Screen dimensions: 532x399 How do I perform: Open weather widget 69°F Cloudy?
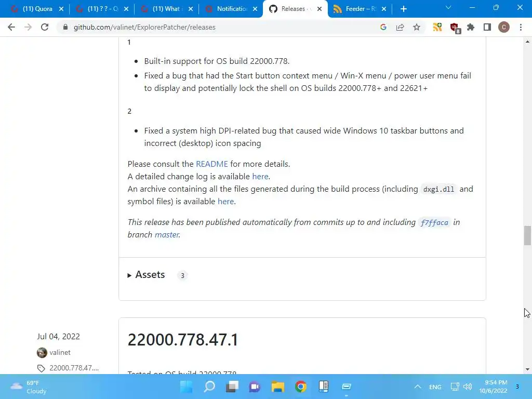point(29,387)
